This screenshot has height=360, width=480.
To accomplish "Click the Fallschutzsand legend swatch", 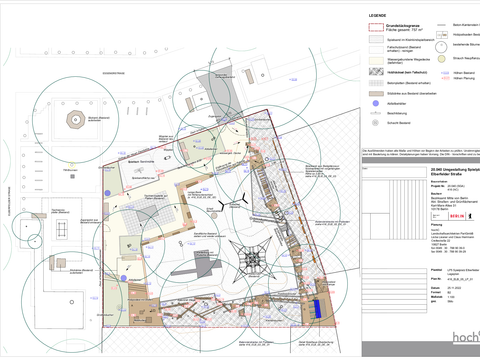I will 376,50.
